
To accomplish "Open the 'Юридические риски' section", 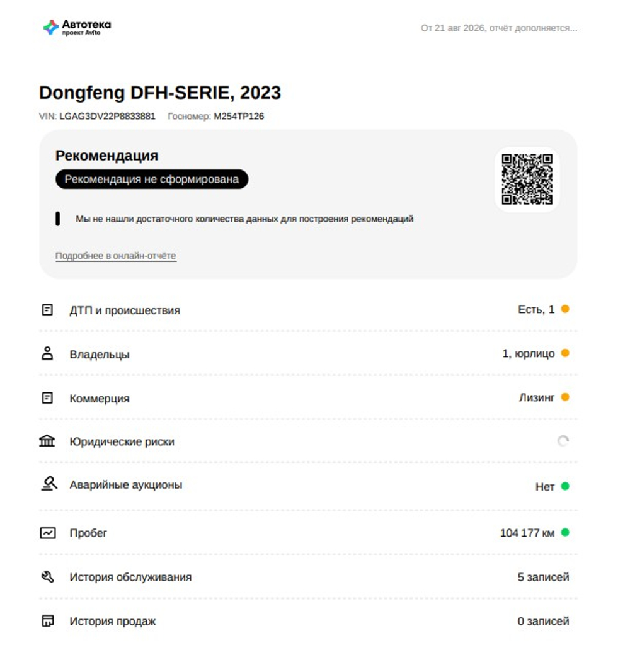I will tap(308, 441).
